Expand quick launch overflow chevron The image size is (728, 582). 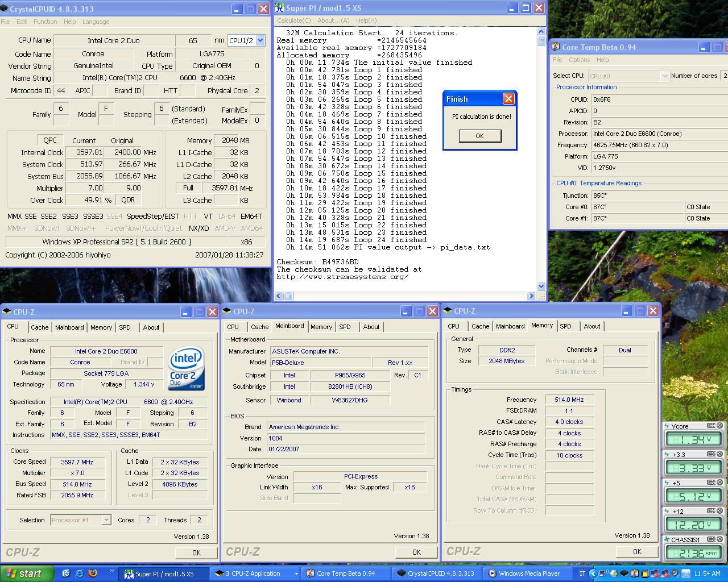click(111, 571)
